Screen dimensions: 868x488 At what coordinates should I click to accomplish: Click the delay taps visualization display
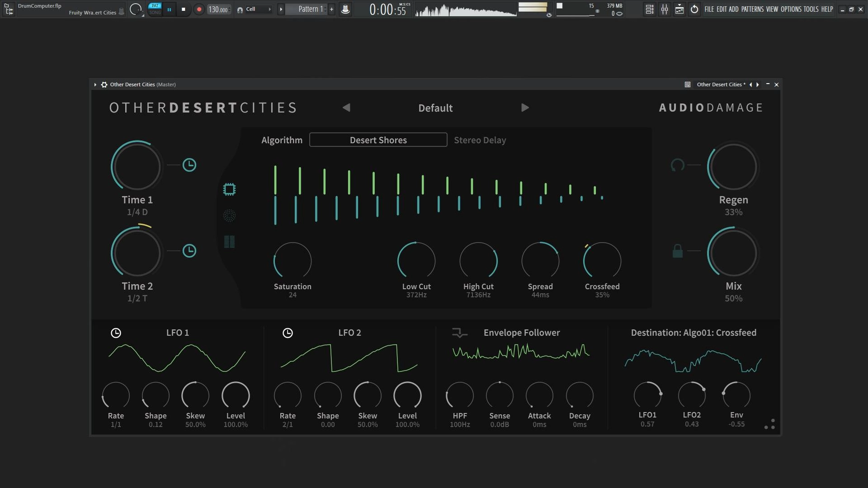[x=439, y=195]
